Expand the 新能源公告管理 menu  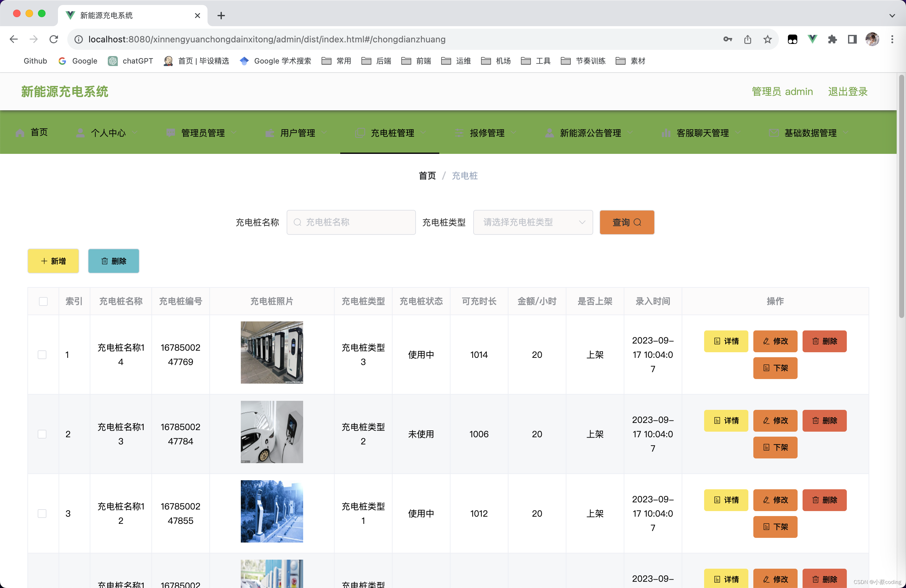tap(589, 132)
